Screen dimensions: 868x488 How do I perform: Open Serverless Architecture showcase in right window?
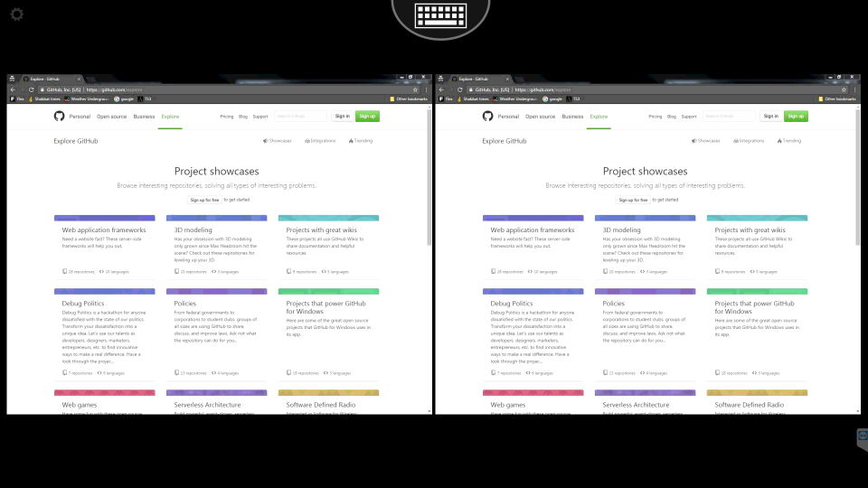click(636, 405)
